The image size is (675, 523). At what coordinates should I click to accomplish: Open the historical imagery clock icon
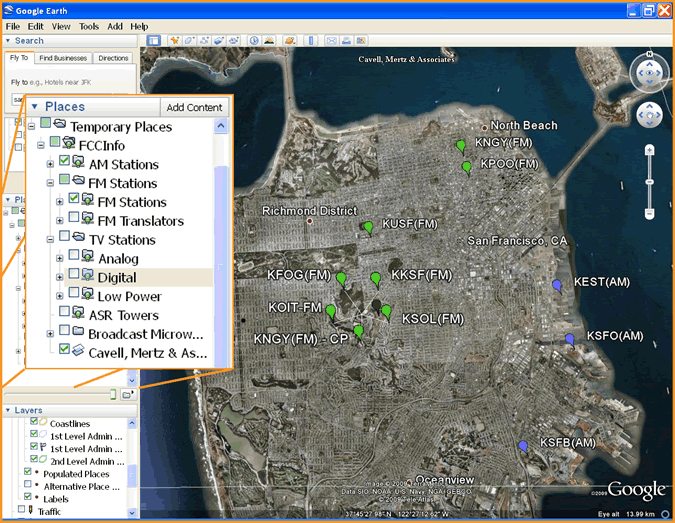[x=254, y=41]
